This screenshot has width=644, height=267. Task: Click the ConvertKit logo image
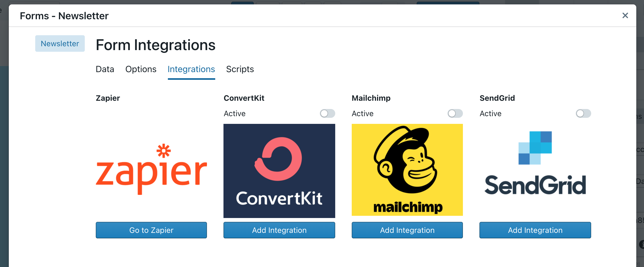[279, 171]
